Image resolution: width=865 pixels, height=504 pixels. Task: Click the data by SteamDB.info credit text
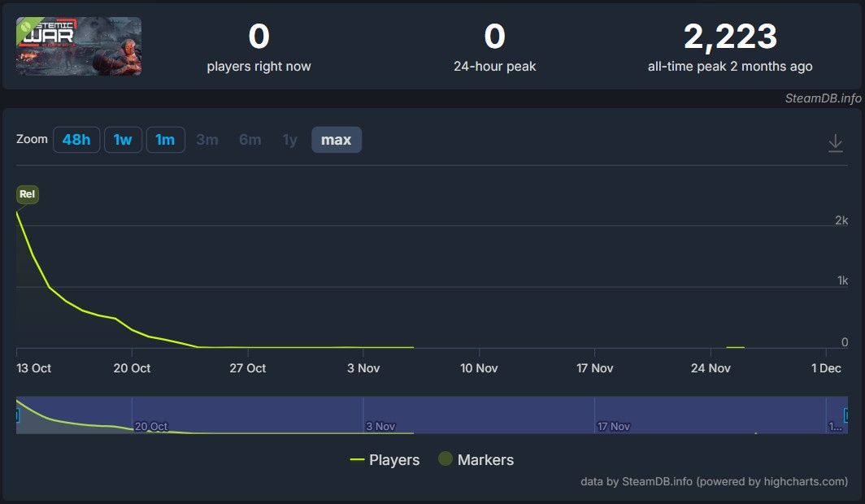pos(714,481)
